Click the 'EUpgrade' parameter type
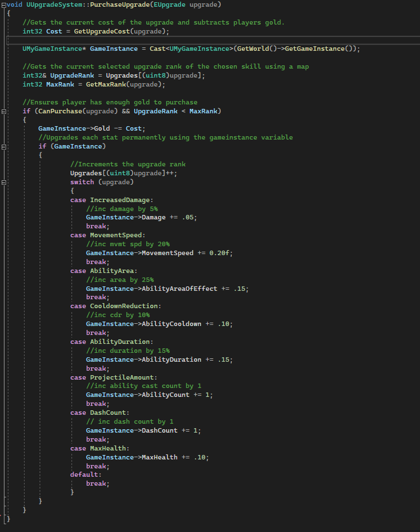 [x=169, y=4]
